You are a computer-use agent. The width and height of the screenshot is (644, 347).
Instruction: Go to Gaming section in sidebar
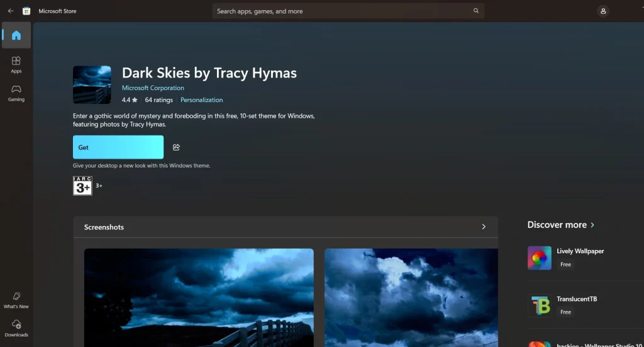(x=16, y=93)
